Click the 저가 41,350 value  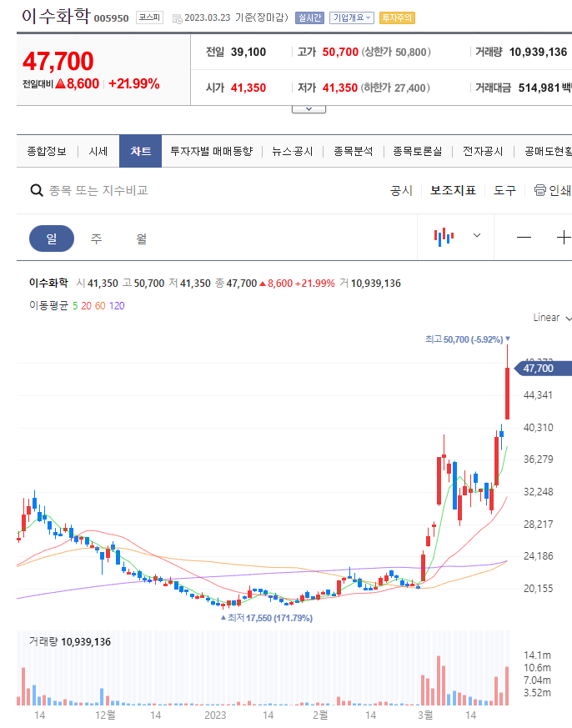pyautogui.click(x=340, y=88)
